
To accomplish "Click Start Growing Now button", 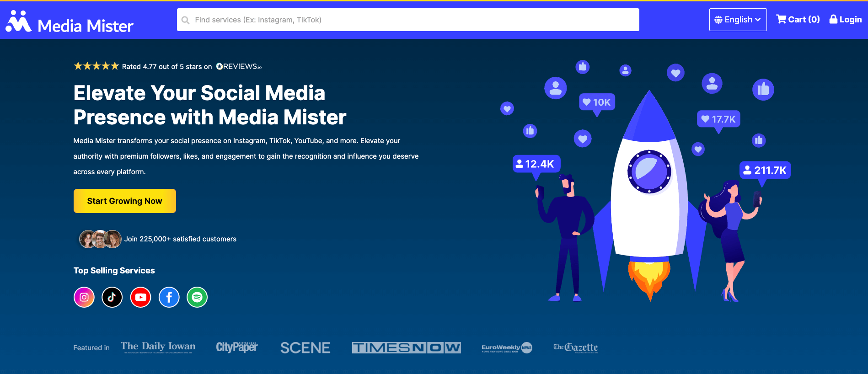I will [x=125, y=201].
